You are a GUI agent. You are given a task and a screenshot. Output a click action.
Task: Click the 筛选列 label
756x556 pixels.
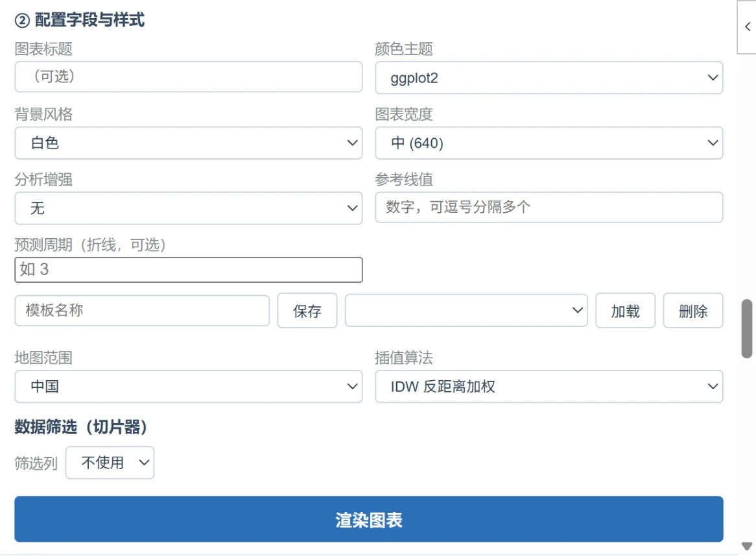(36, 463)
